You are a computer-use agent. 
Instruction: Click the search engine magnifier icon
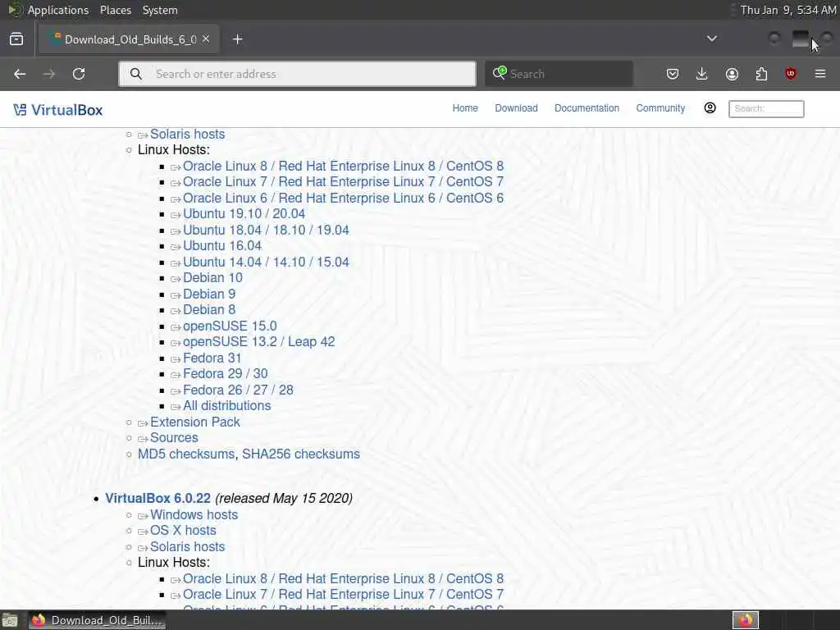(500, 73)
